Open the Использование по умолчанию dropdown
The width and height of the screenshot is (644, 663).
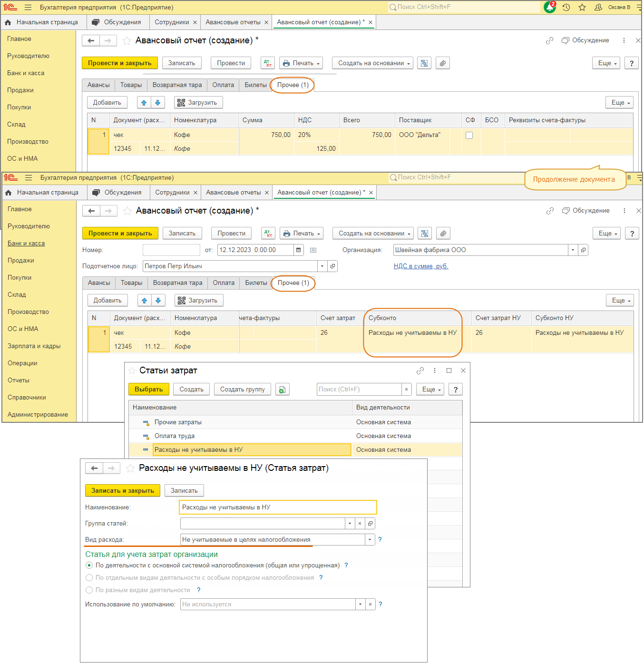click(x=360, y=604)
